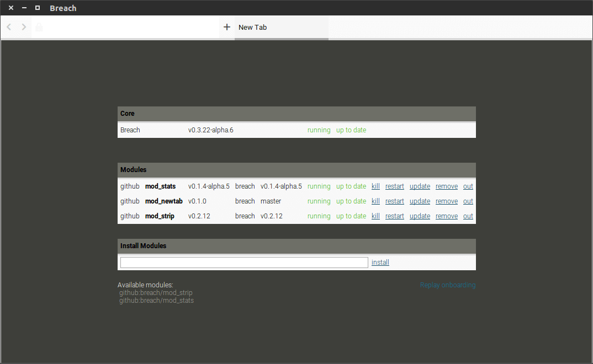Viewport: 593px width, 364px height.
Task: Click the Modules section header
Action: click(296, 170)
